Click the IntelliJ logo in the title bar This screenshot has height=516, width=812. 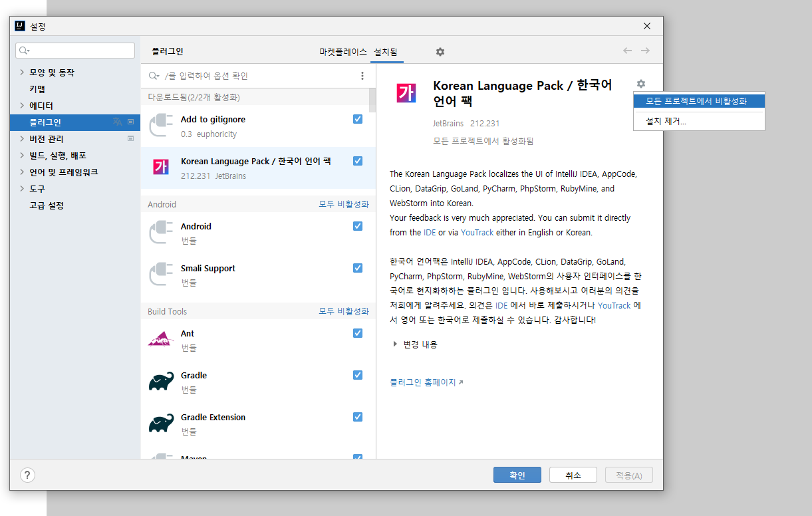(x=20, y=27)
